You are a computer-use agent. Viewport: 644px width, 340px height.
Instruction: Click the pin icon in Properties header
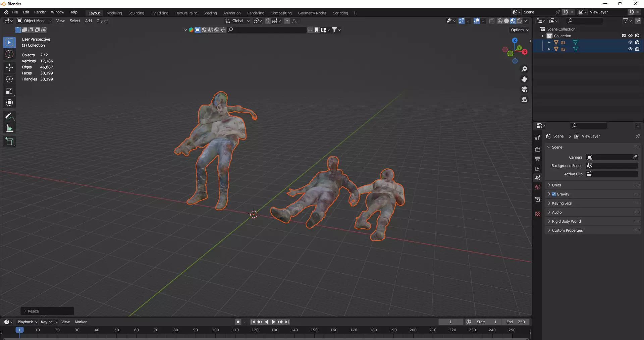(638, 136)
